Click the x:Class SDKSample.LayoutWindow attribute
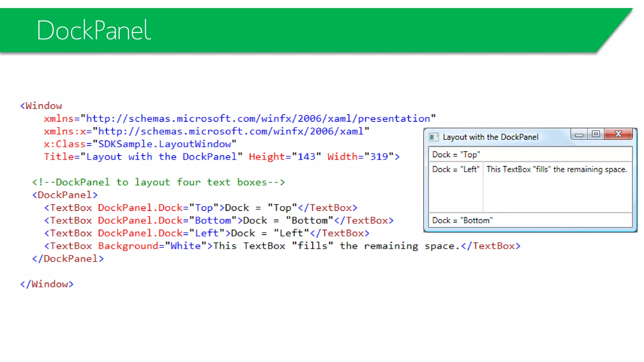Screen dimensions: 644x362 (x=140, y=144)
